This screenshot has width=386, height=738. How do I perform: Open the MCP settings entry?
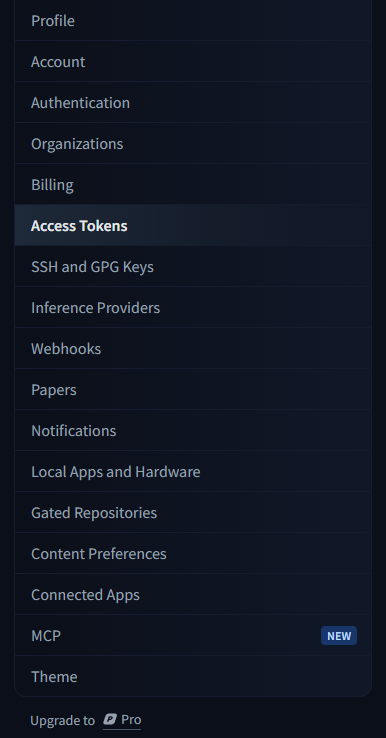193,635
